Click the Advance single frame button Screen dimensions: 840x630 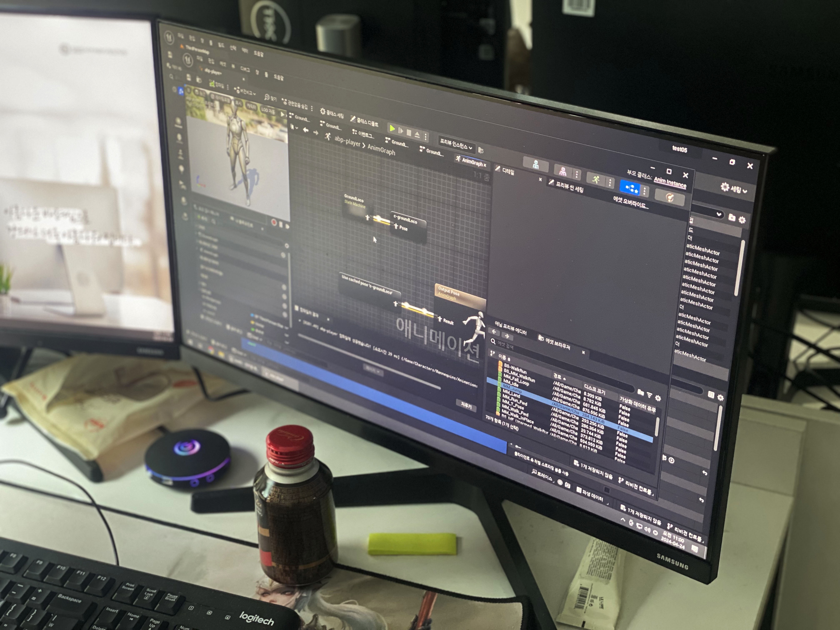click(401, 131)
